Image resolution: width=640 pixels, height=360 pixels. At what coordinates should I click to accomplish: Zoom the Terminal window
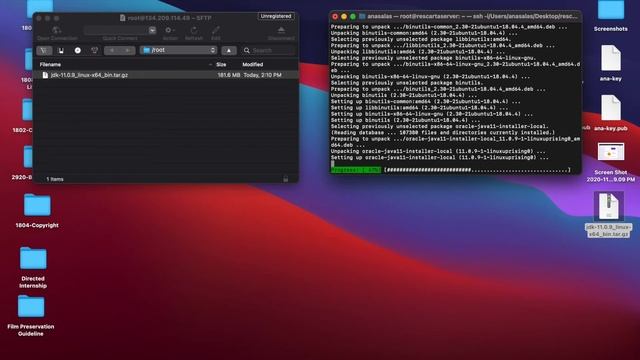click(353, 17)
